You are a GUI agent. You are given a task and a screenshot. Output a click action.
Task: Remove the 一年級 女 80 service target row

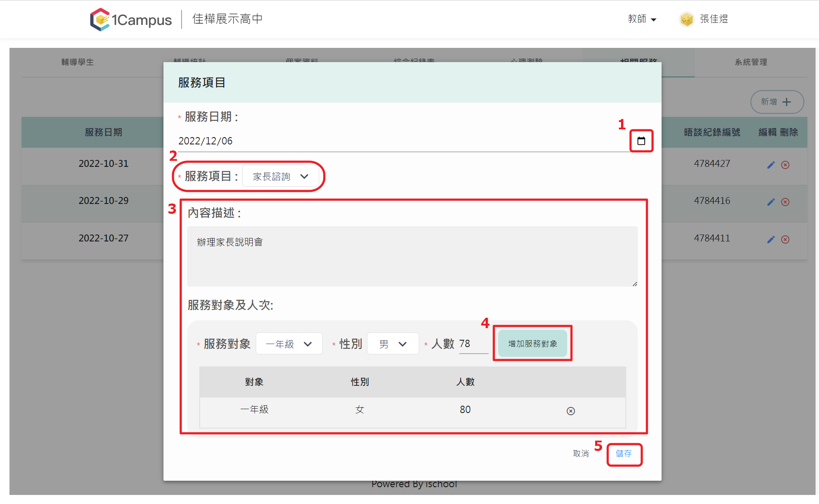click(571, 411)
